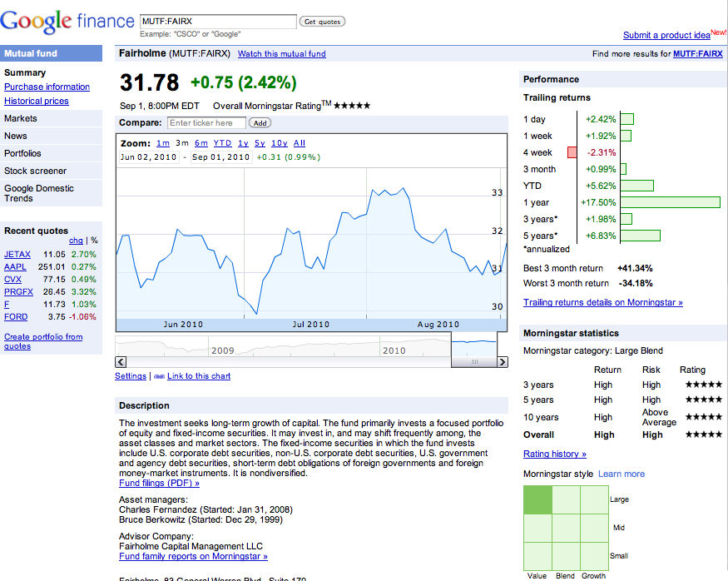
Task: Open JETAX in recent quotes
Action: 17,255
